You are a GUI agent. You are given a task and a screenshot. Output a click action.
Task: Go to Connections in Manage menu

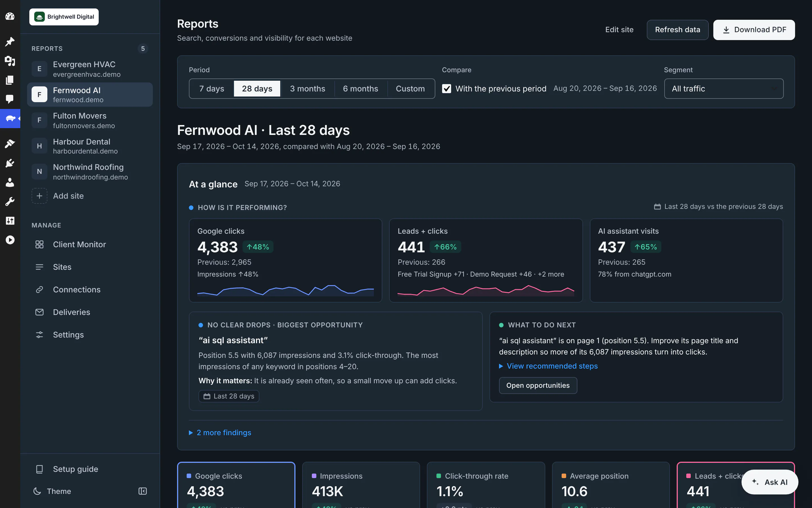(x=90, y=290)
